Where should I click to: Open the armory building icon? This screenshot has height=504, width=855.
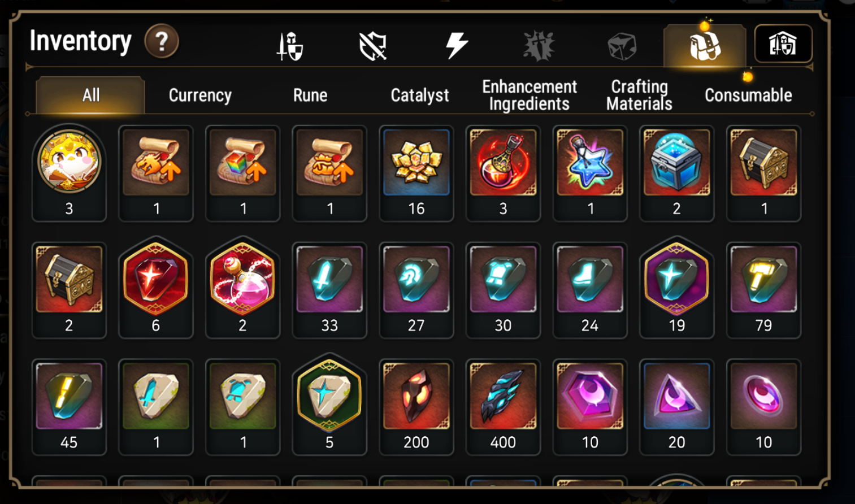(783, 44)
